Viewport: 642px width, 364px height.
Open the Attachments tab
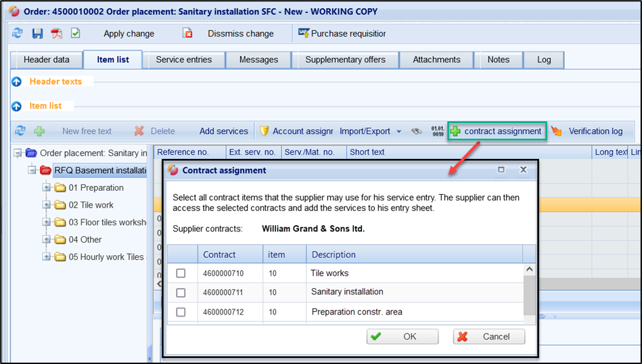coord(436,60)
